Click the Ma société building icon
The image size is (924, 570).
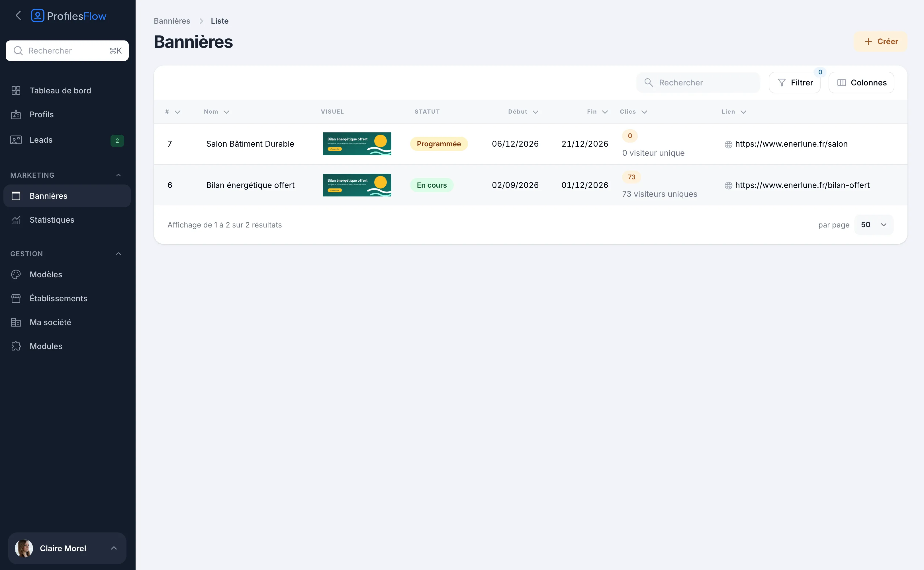click(16, 322)
